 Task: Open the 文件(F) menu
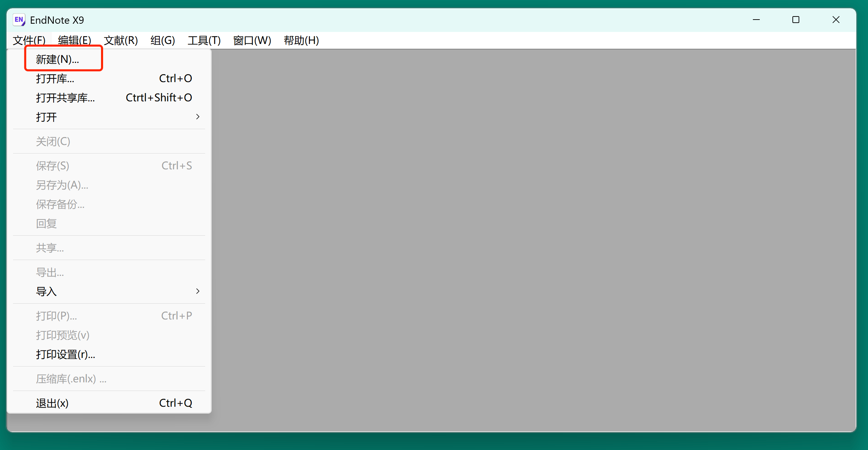tap(29, 40)
